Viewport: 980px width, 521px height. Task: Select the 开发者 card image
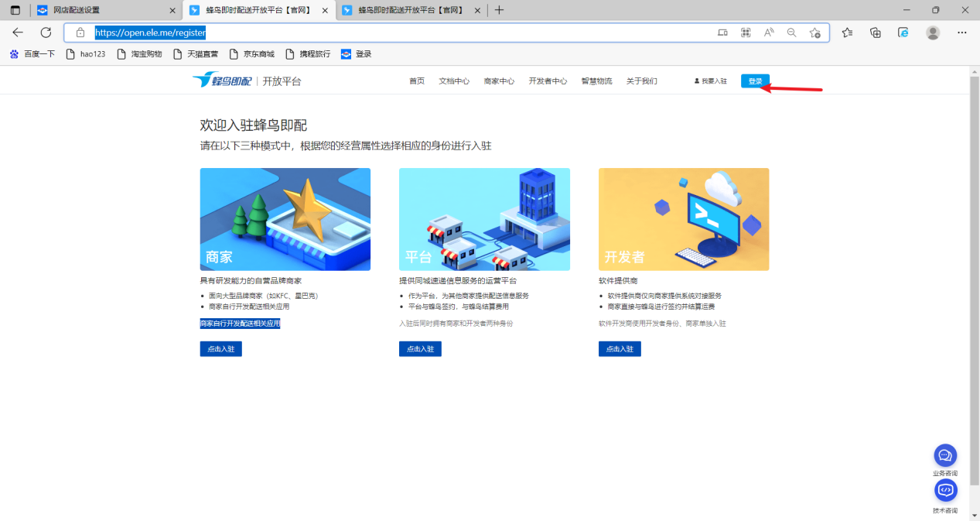point(684,219)
